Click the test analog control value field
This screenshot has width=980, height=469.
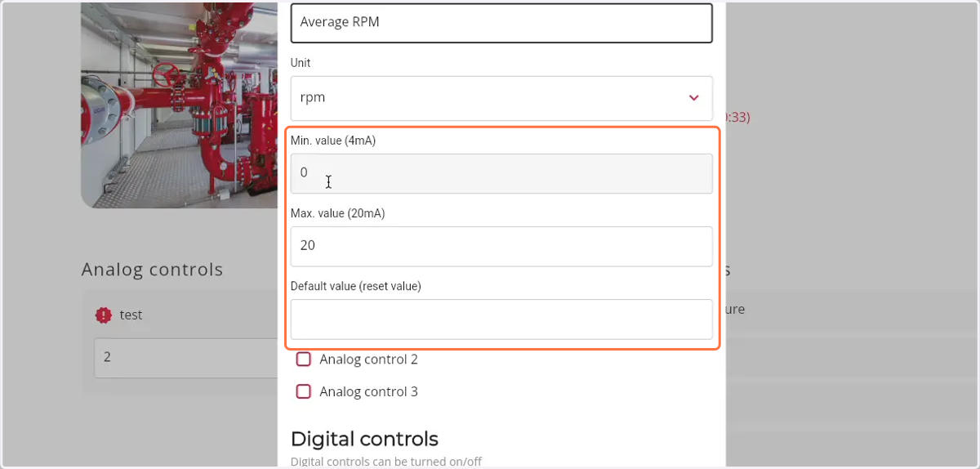(186, 358)
